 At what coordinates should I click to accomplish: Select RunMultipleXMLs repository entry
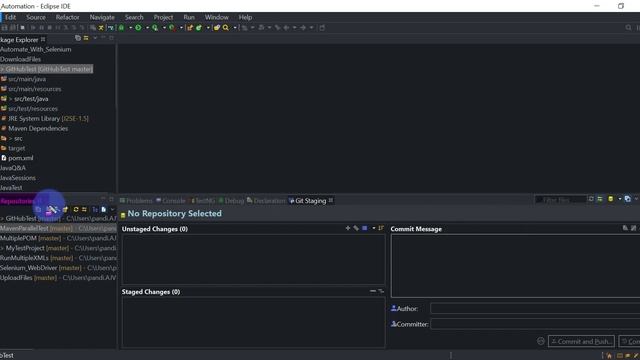(58, 258)
